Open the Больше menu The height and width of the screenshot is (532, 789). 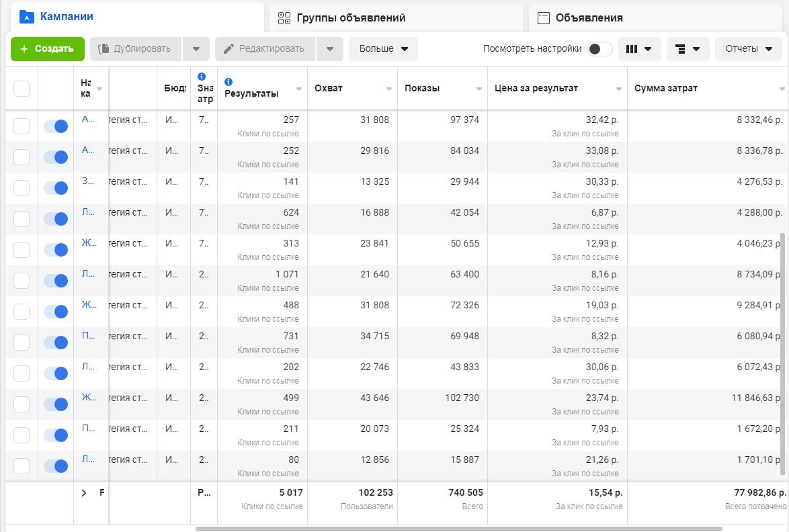[384, 49]
